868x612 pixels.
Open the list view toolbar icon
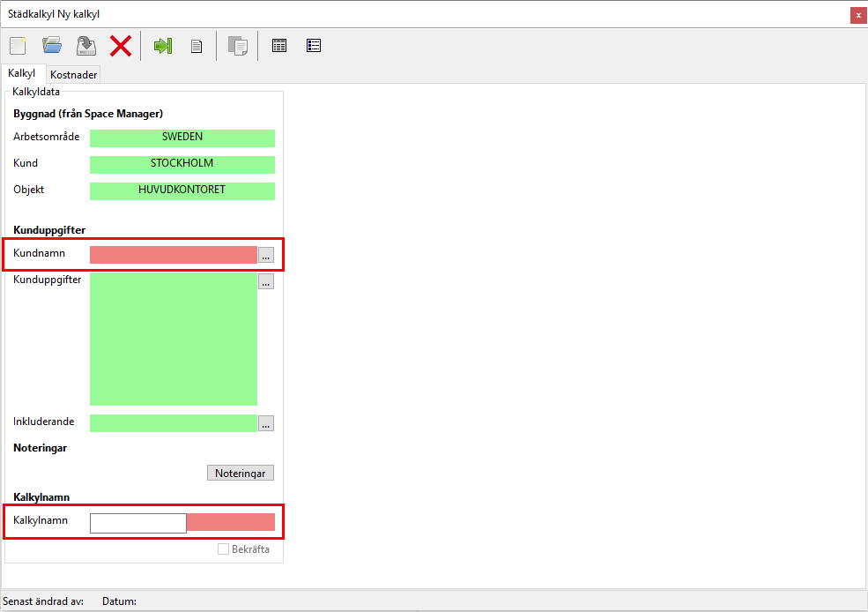314,46
